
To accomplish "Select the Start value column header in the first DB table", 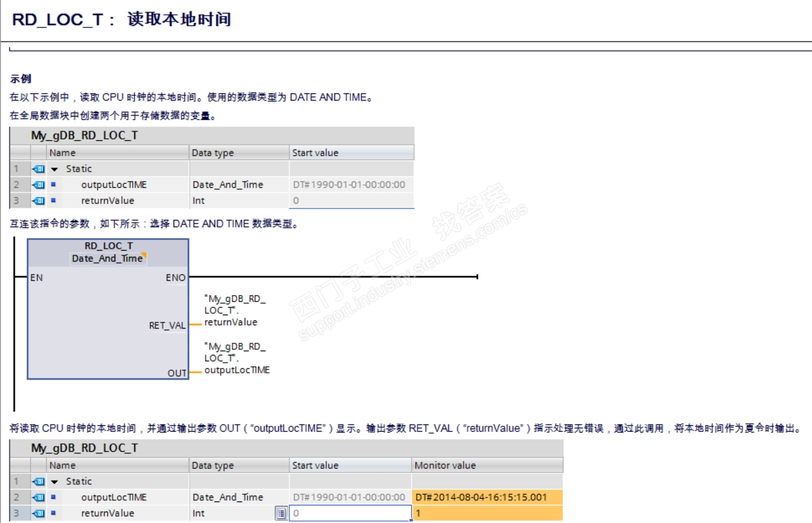I will click(x=352, y=153).
